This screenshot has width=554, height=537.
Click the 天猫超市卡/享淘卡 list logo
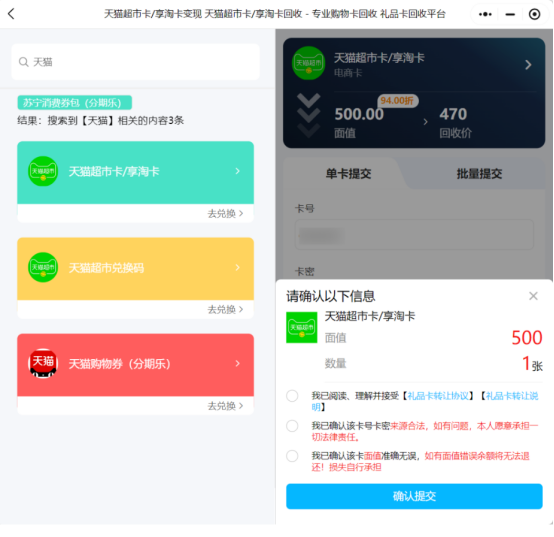[43, 171]
